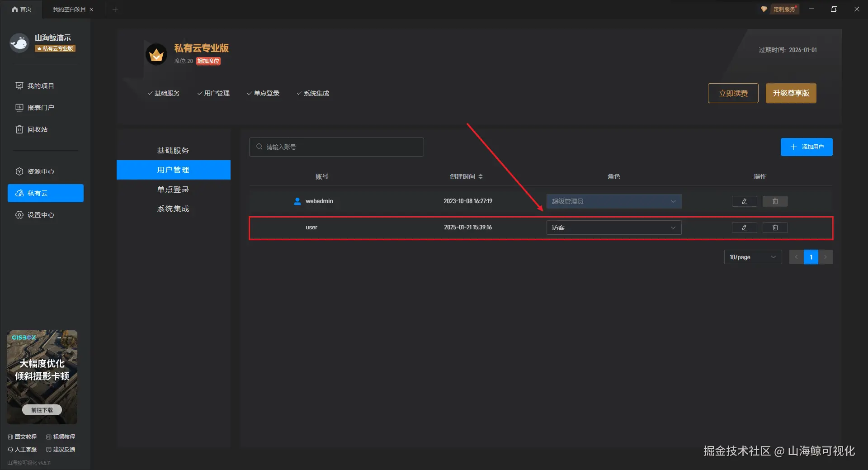
Task: Click the webadmin account name
Action: coord(319,201)
